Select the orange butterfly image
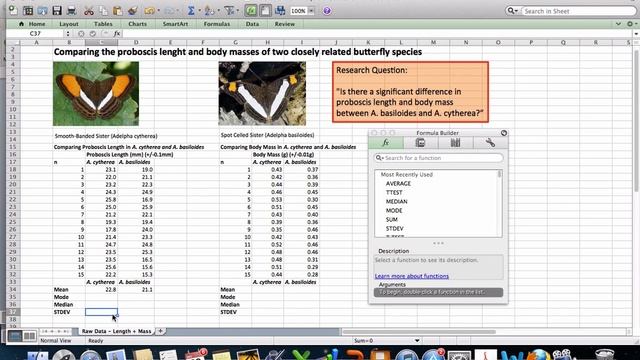 tap(96, 93)
